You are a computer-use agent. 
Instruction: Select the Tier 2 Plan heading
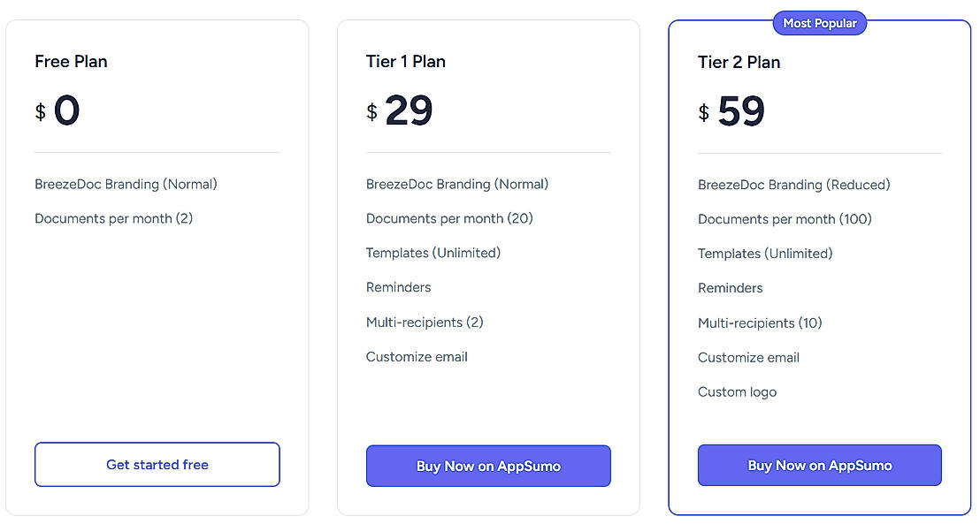click(739, 63)
